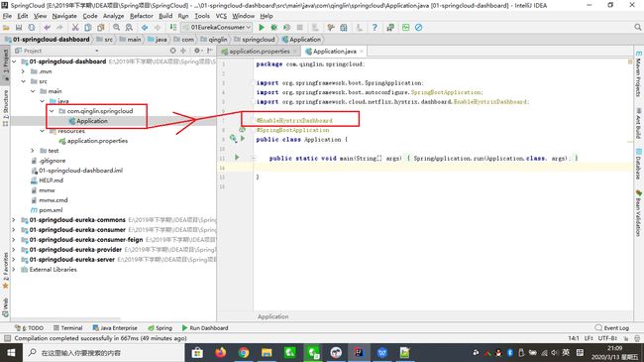The height and width of the screenshot is (362, 644).
Task: Click the run gutter icon beside main method
Action: pyautogui.click(x=237, y=157)
